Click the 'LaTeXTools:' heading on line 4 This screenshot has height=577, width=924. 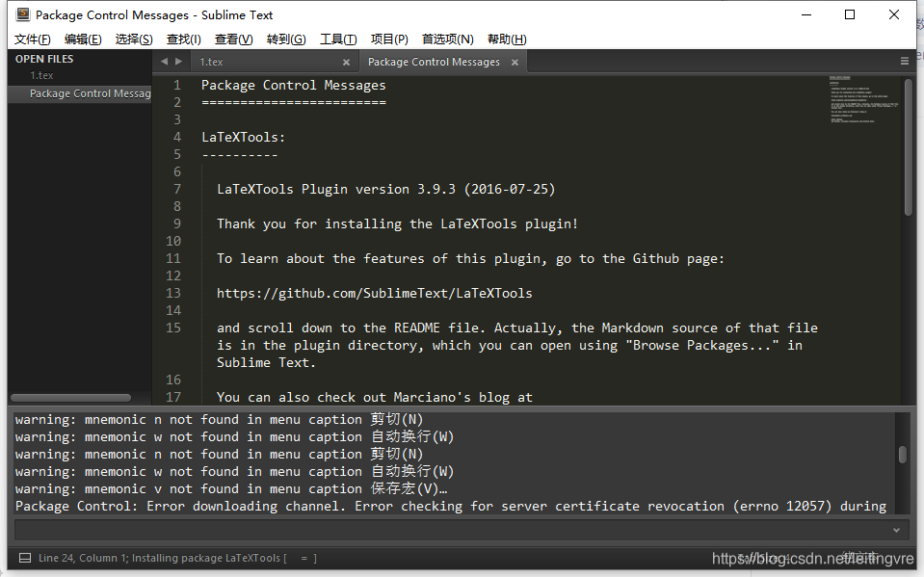243,138
